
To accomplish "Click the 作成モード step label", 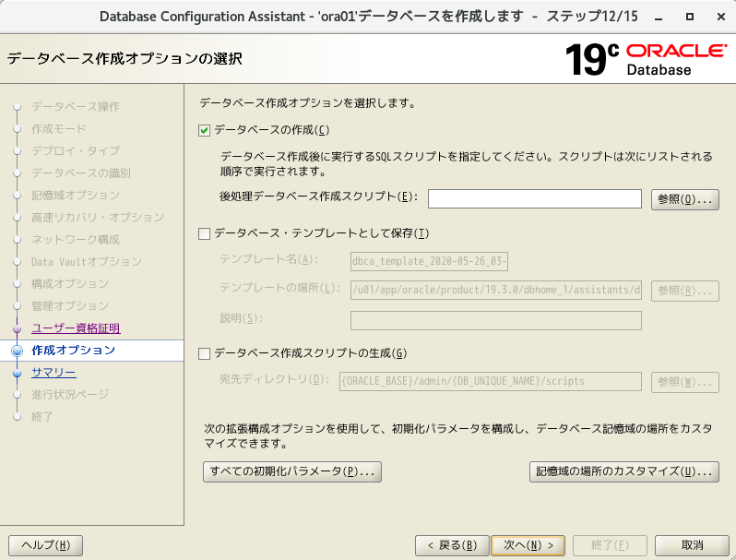I will [59, 128].
